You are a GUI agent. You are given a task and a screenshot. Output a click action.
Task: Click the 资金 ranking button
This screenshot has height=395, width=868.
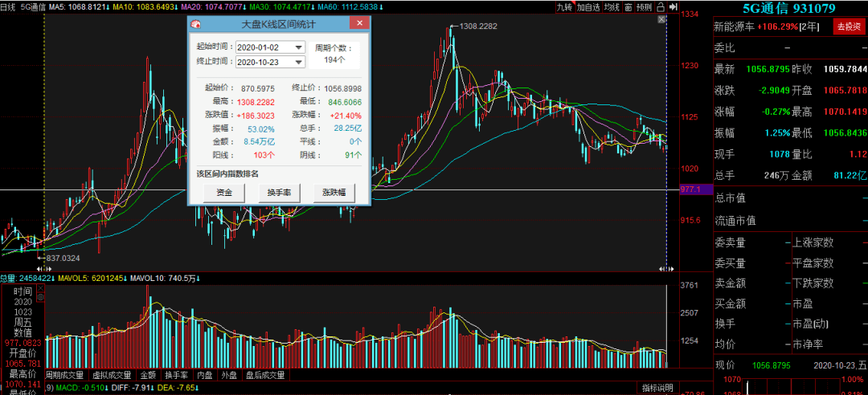224,193
